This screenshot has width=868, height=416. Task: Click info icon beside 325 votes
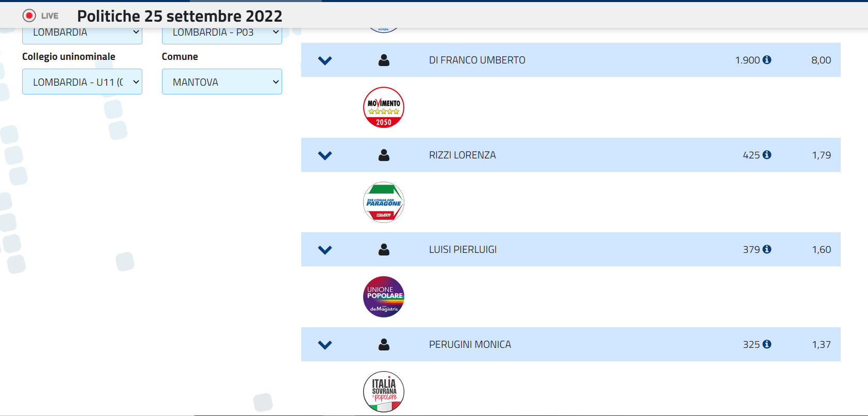[767, 344]
